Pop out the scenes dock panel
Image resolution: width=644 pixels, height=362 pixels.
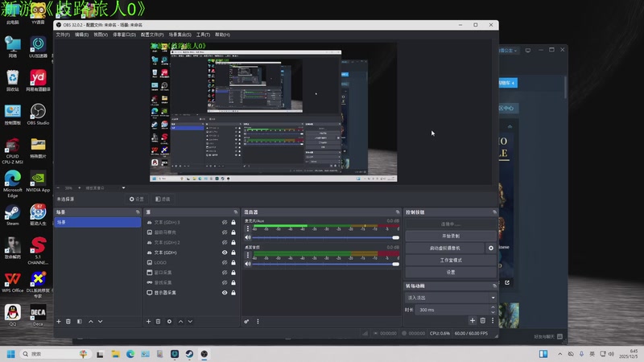tap(138, 212)
